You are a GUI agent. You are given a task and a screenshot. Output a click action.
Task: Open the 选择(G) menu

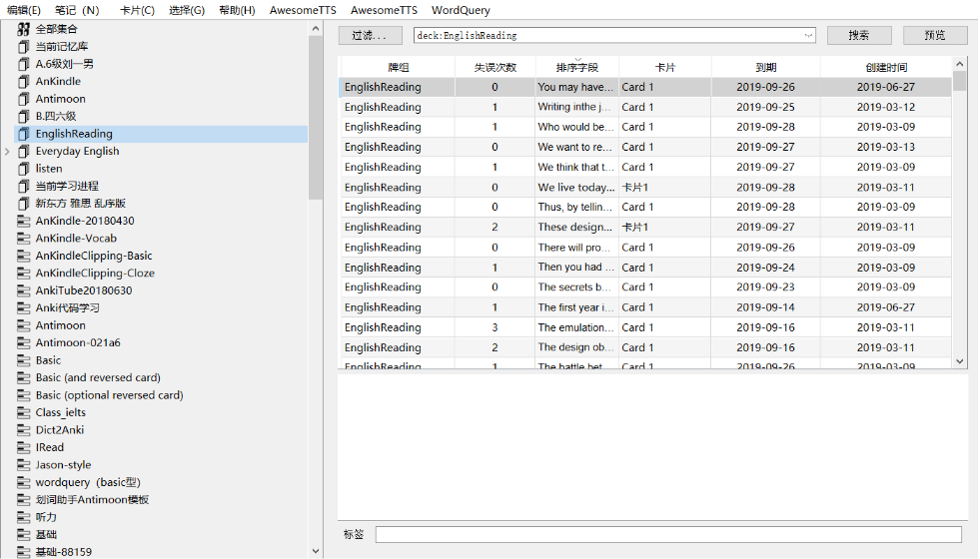187,10
